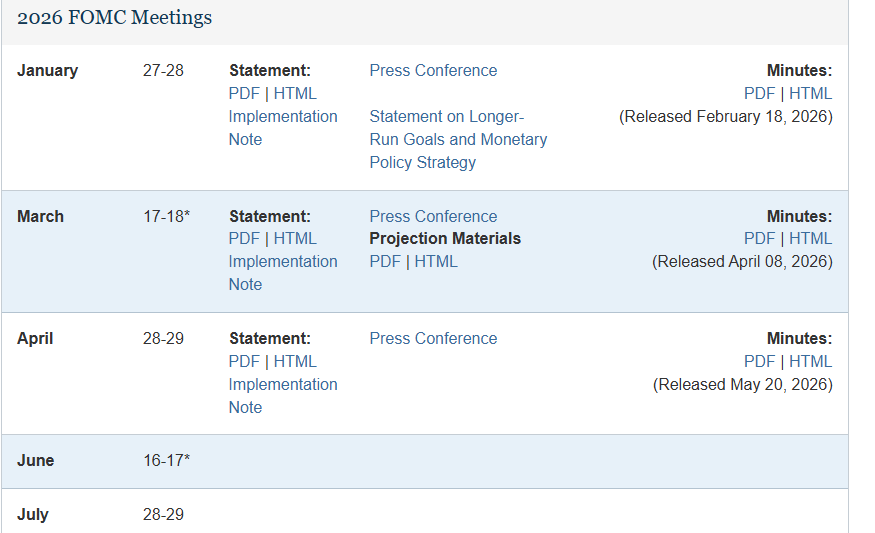875x533 pixels.
Task: Open March minutes HTML link
Action: pyautogui.click(x=810, y=238)
